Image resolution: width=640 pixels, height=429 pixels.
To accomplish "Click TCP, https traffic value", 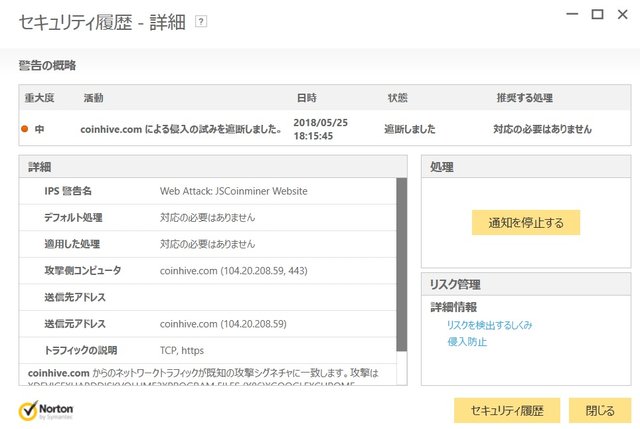I will (x=182, y=350).
